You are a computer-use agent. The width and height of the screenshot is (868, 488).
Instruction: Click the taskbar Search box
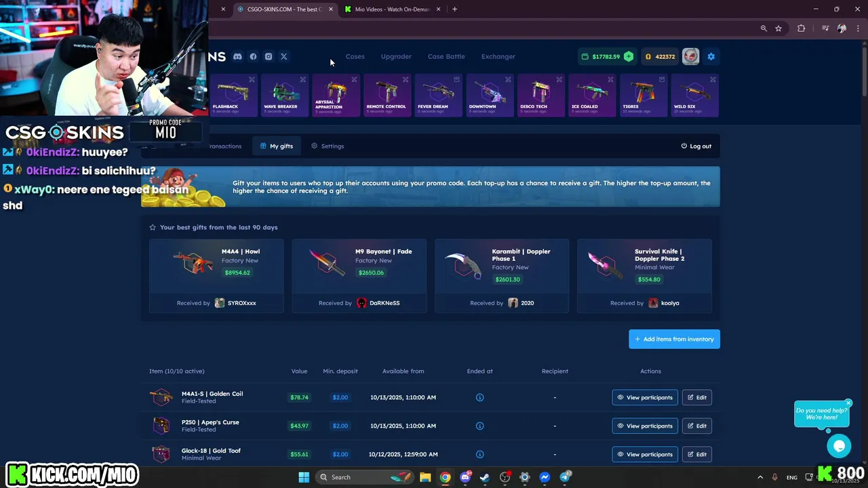pos(366,477)
